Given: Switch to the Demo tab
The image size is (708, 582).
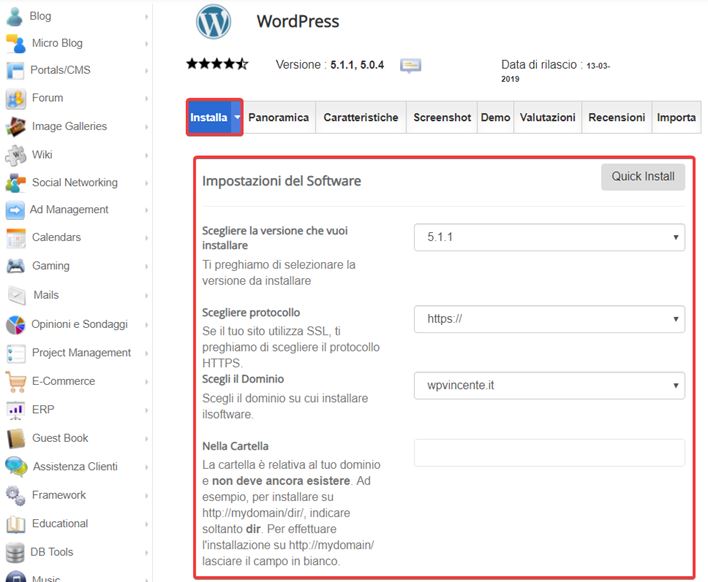Looking at the screenshot, I should click(495, 117).
